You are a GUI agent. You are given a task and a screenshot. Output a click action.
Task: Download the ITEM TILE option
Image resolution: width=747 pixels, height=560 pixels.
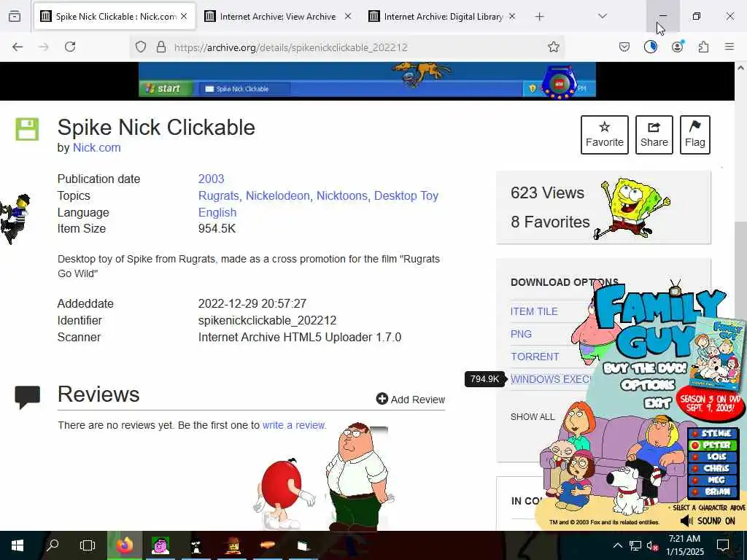[533, 311]
